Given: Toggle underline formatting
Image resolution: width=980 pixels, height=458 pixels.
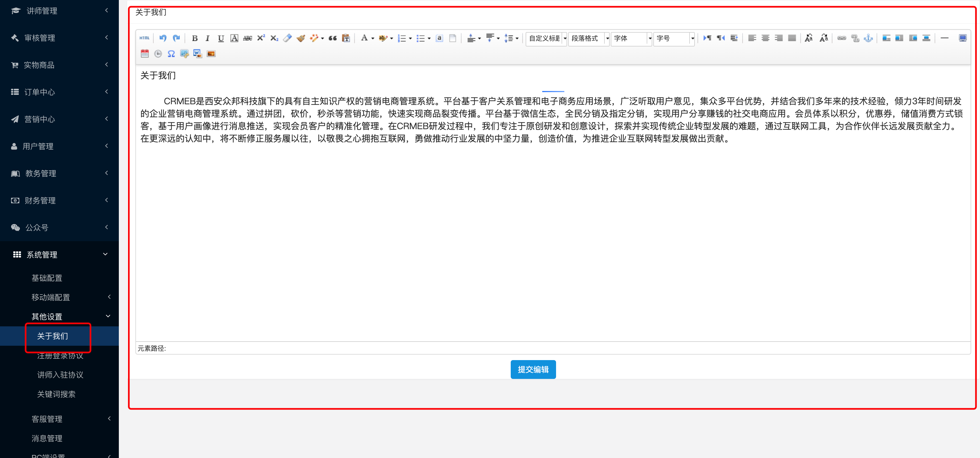Looking at the screenshot, I should (x=221, y=38).
